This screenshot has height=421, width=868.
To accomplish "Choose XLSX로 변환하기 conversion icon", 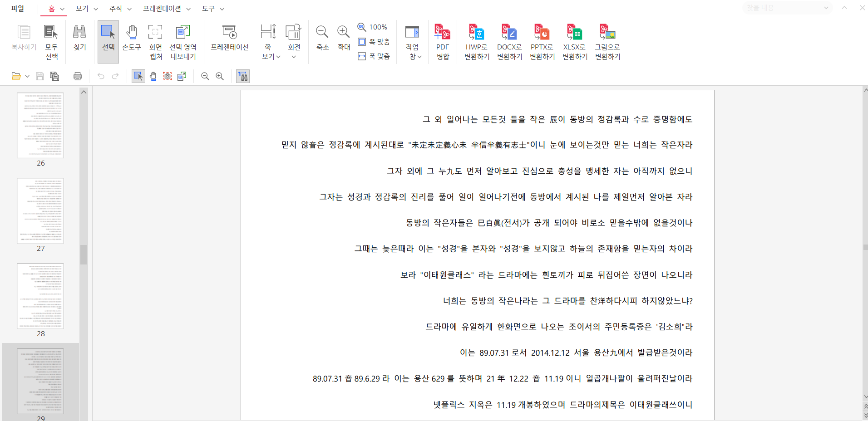I will pyautogui.click(x=575, y=41).
